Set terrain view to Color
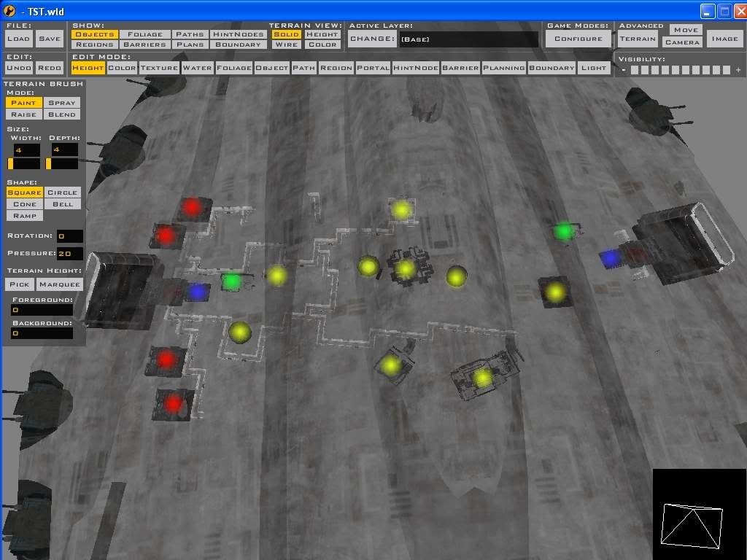This screenshot has height=560, width=747. coord(322,44)
